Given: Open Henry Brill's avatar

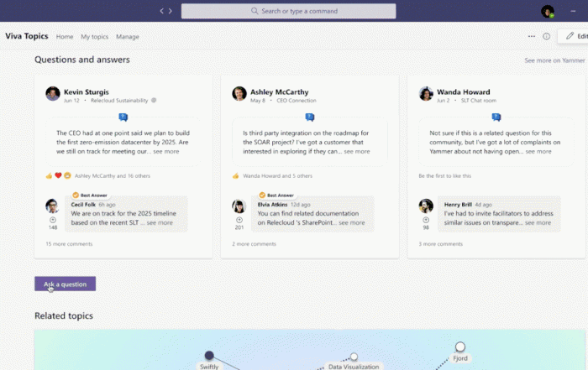Looking at the screenshot, I should point(426,206).
